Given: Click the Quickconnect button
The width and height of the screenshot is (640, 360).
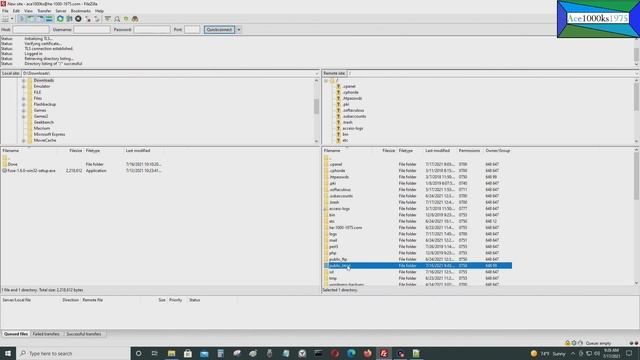Looking at the screenshot, I should (x=219, y=29).
